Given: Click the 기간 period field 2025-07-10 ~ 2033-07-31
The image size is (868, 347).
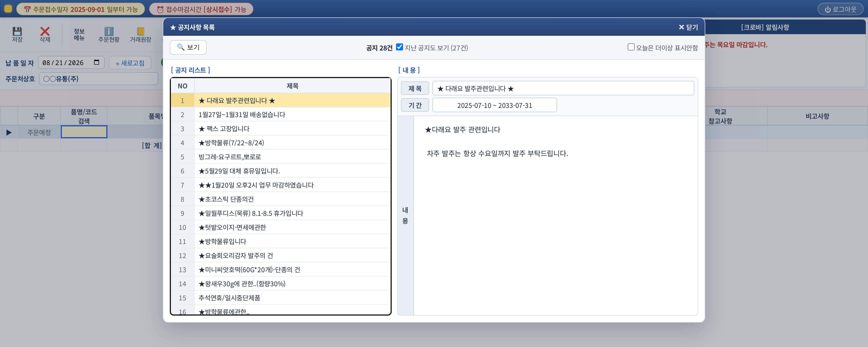Looking at the screenshot, I should (x=494, y=105).
